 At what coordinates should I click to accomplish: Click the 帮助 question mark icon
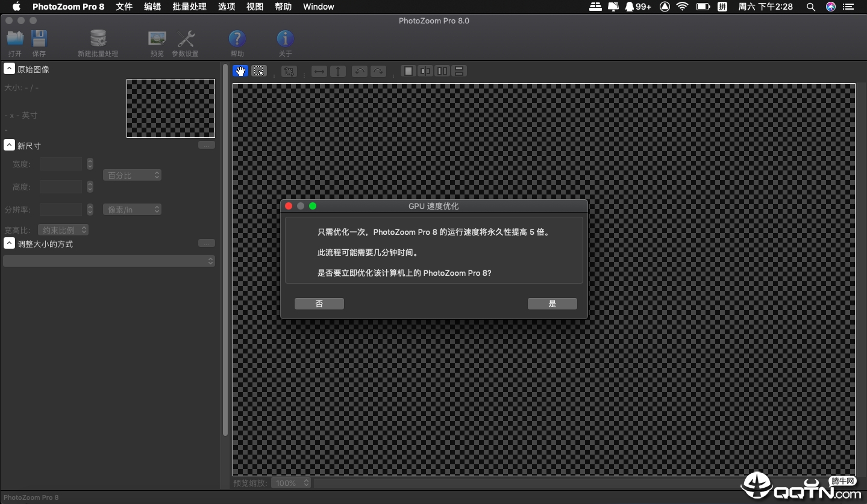pyautogui.click(x=237, y=39)
